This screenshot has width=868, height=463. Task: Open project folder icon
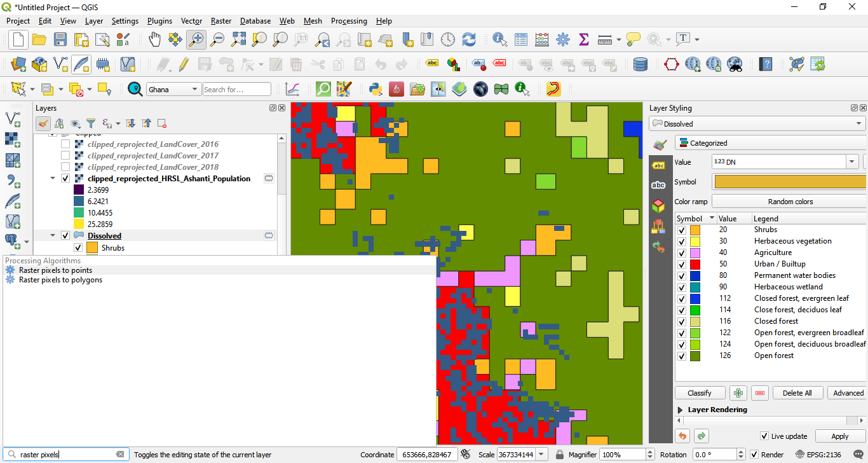pos(39,39)
